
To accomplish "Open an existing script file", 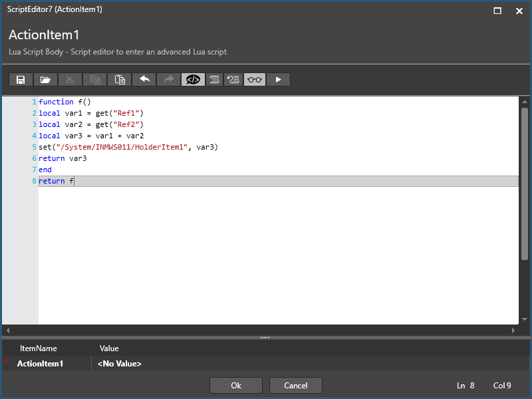I will click(45, 79).
